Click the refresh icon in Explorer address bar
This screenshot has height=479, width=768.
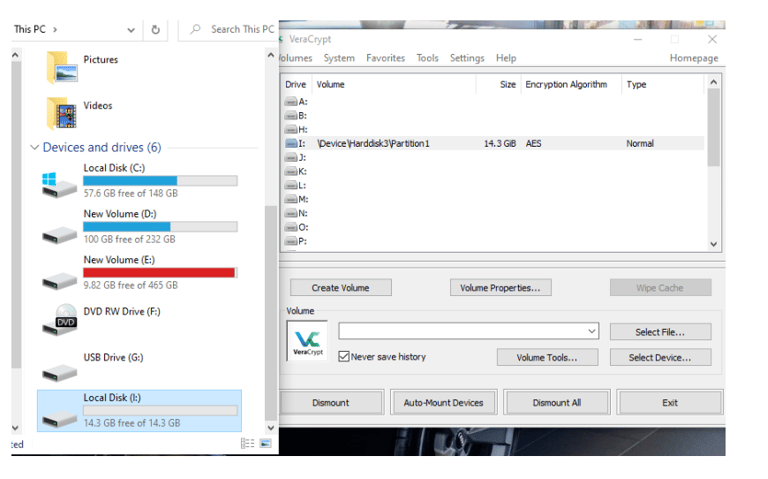click(x=155, y=30)
